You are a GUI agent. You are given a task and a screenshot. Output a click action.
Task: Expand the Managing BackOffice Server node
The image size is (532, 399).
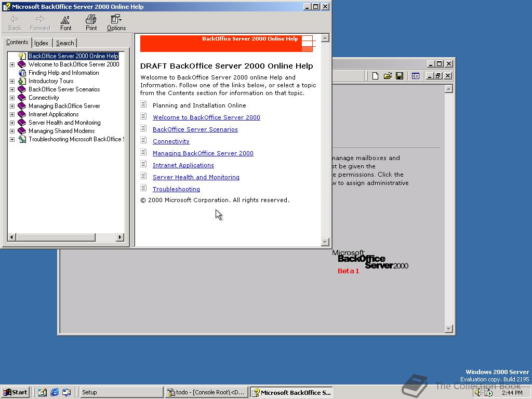point(12,106)
